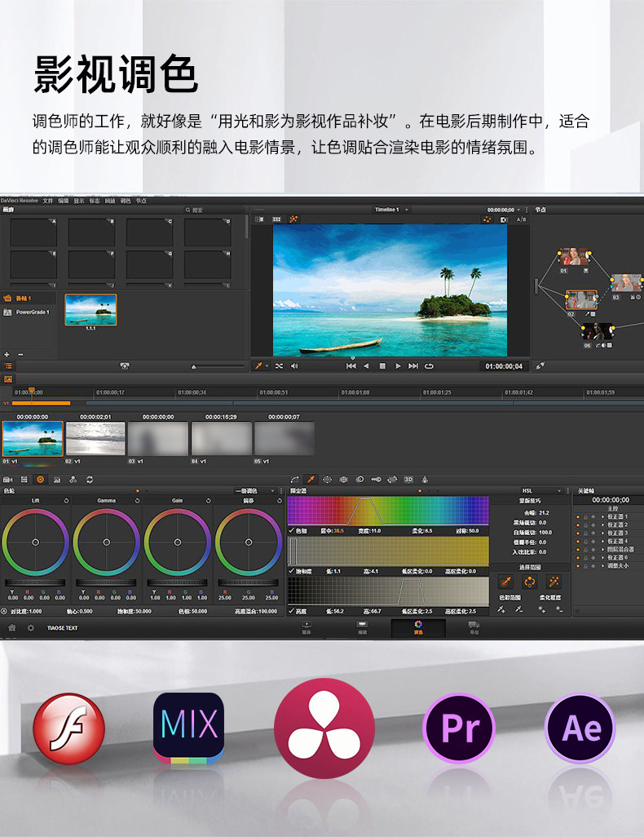This screenshot has width=644, height=837.
Task: Toggle the 饱和度 qualifier checkbox
Action: 291,571
